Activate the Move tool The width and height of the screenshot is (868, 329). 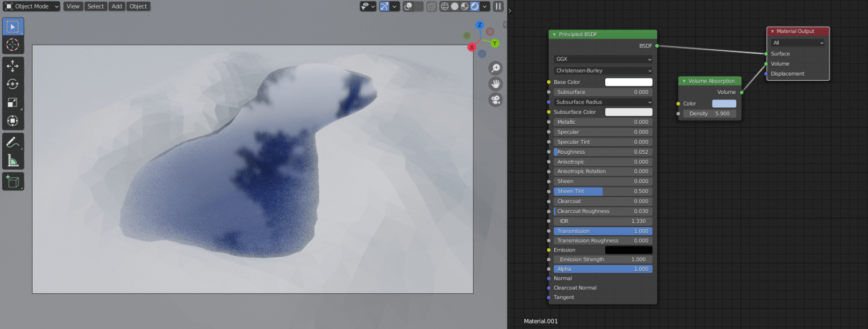click(12, 66)
